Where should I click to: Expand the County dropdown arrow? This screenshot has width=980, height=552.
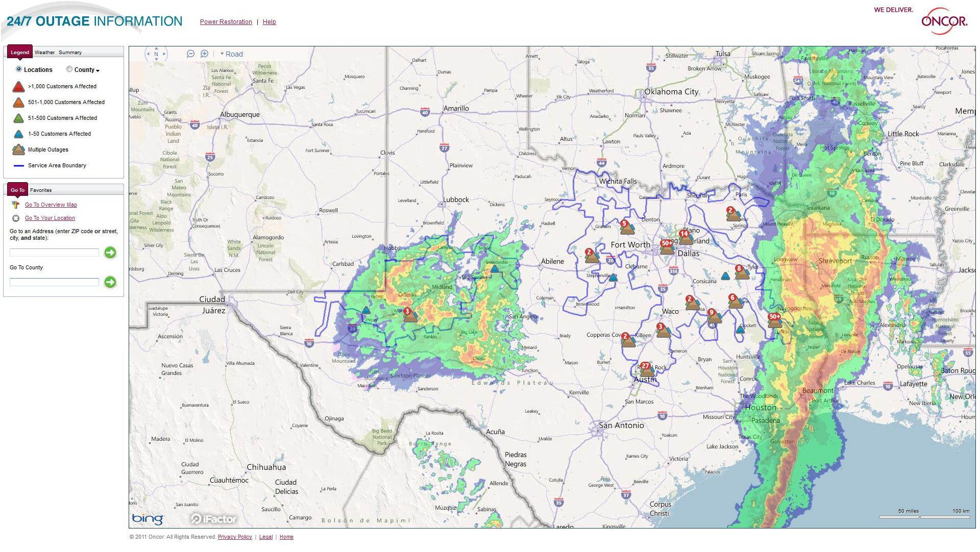pyautogui.click(x=97, y=70)
